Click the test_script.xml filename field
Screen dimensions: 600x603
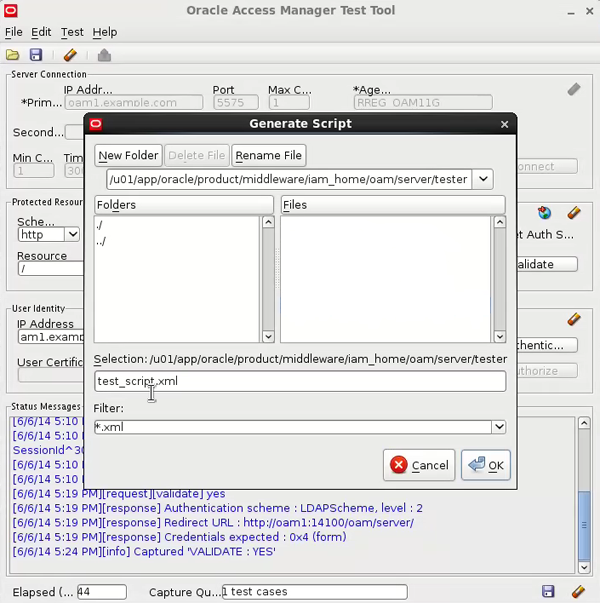coord(300,381)
